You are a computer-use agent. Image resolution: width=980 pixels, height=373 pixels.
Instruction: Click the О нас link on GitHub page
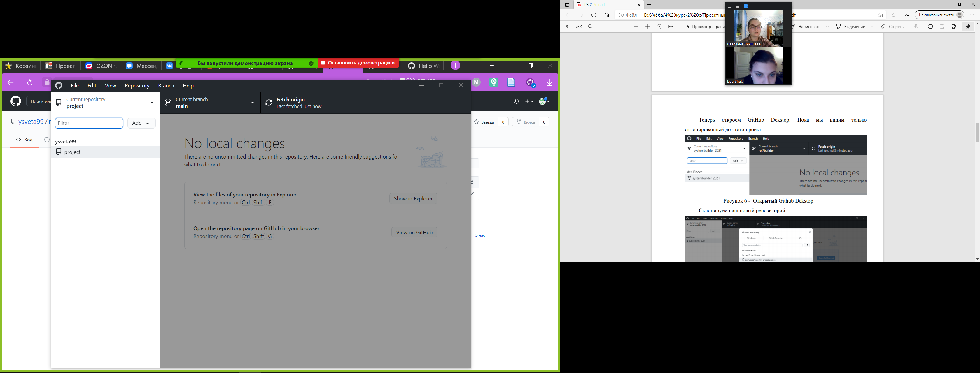coord(480,235)
